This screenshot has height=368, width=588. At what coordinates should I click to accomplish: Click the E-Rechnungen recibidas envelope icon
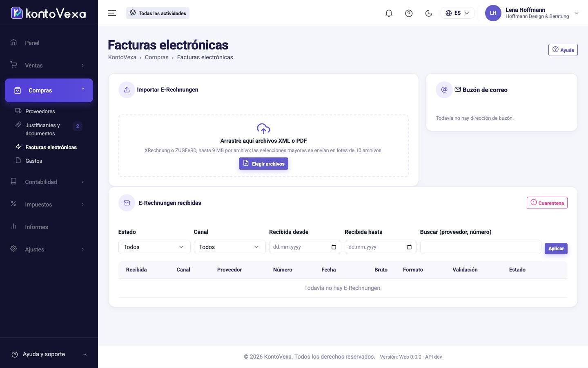point(127,203)
